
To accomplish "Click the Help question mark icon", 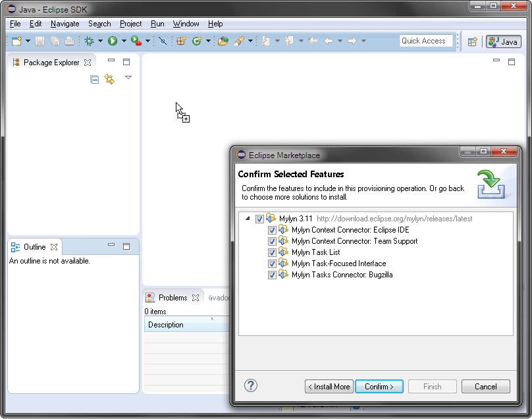I will pyautogui.click(x=251, y=385).
